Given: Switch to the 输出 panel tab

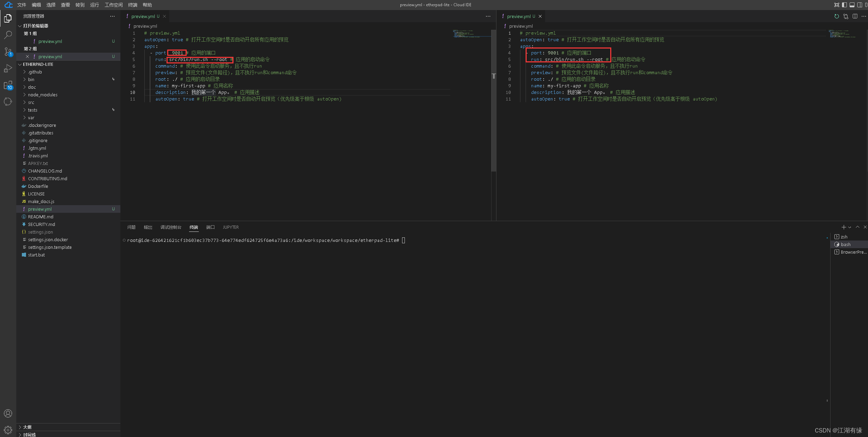Looking at the screenshot, I should (x=148, y=227).
